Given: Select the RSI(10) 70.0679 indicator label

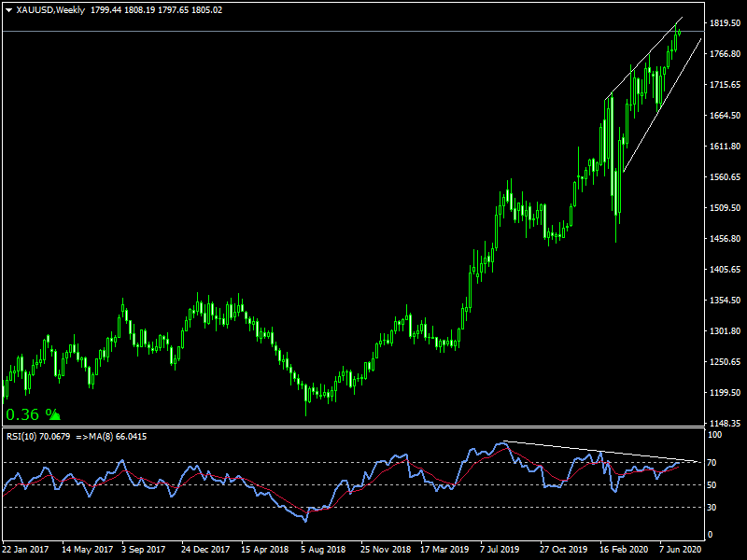Looking at the screenshot, I should coord(38,437).
